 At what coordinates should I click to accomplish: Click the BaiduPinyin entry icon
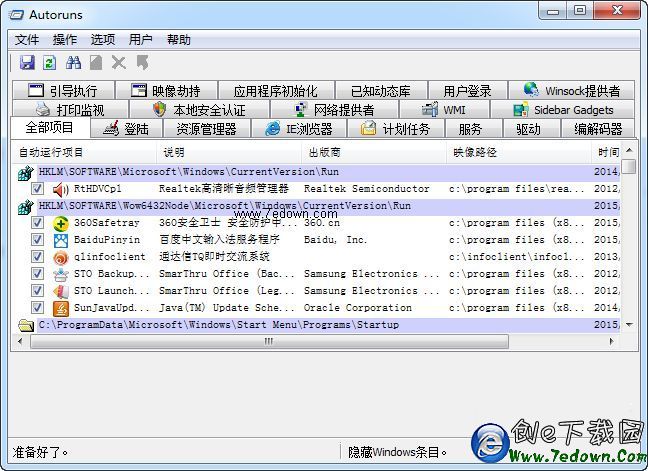[x=60, y=240]
